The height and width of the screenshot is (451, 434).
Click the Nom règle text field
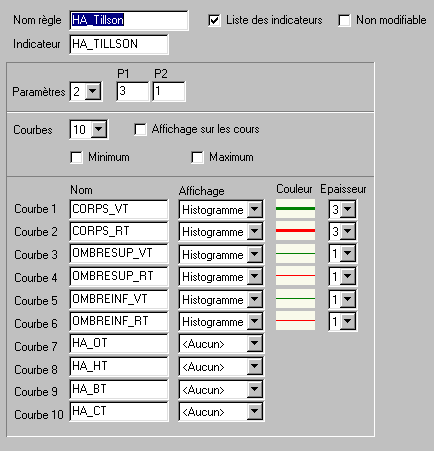point(129,20)
